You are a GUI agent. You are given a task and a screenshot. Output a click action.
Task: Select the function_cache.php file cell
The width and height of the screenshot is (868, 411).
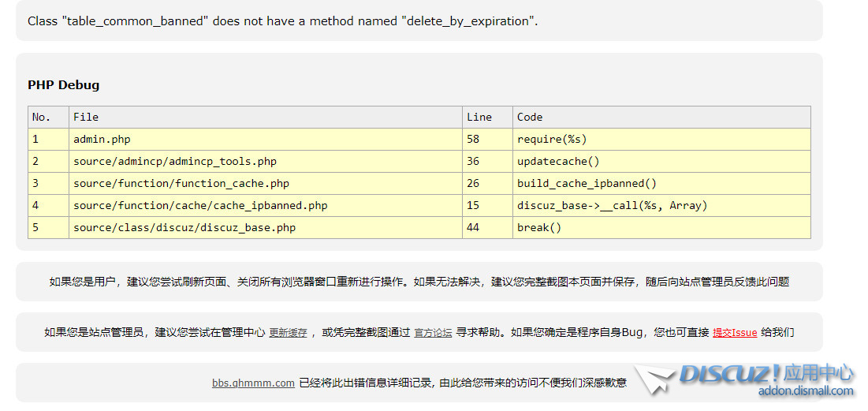click(x=181, y=183)
